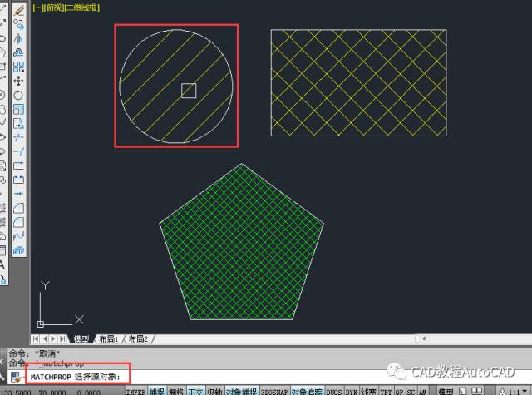Toggle TPY transparency

[386, 392]
